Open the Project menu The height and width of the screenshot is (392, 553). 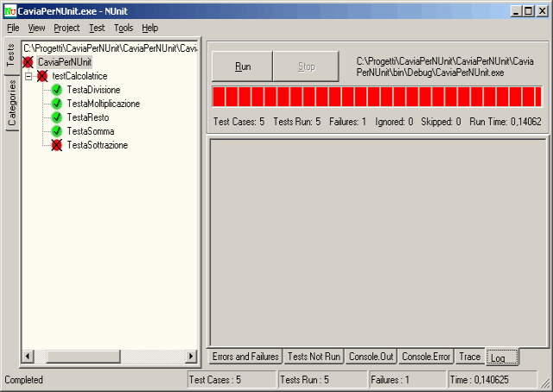pyautogui.click(x=67, y=28)
